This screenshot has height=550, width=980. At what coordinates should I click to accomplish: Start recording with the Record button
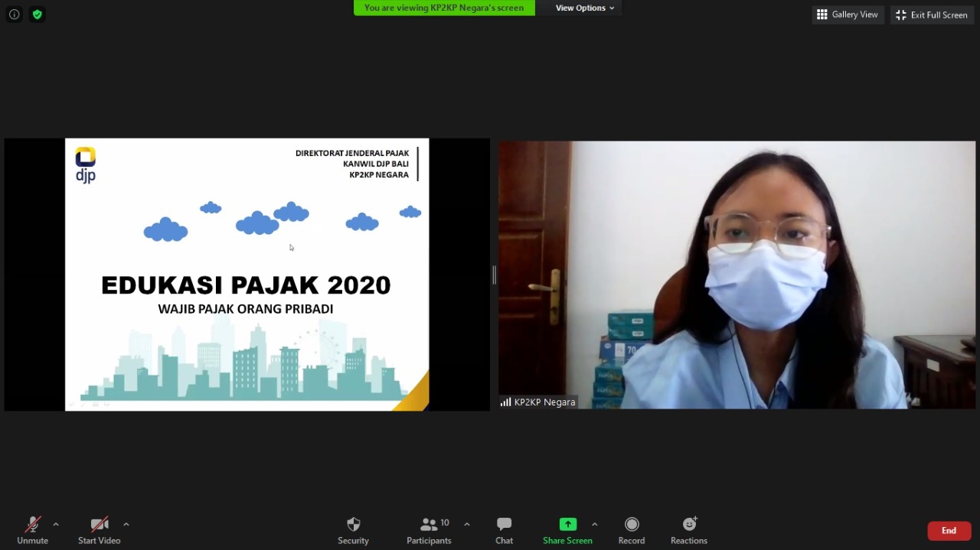click(631, 529)
